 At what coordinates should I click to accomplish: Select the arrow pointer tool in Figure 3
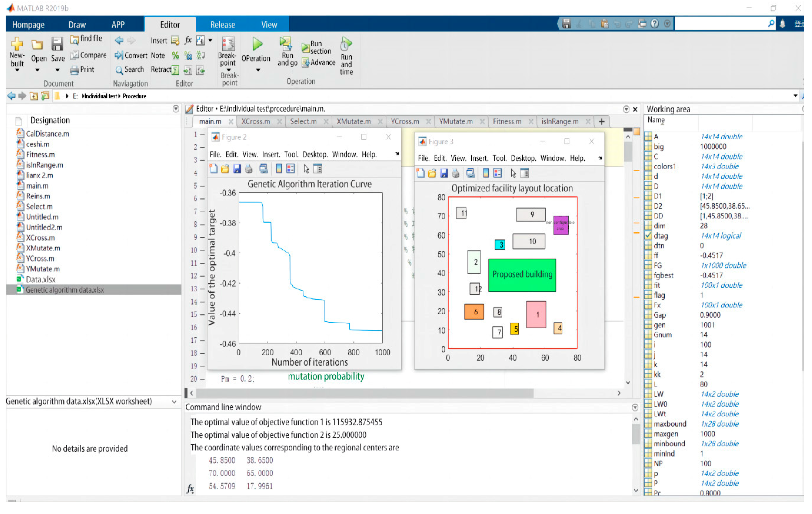coord(513,173)
